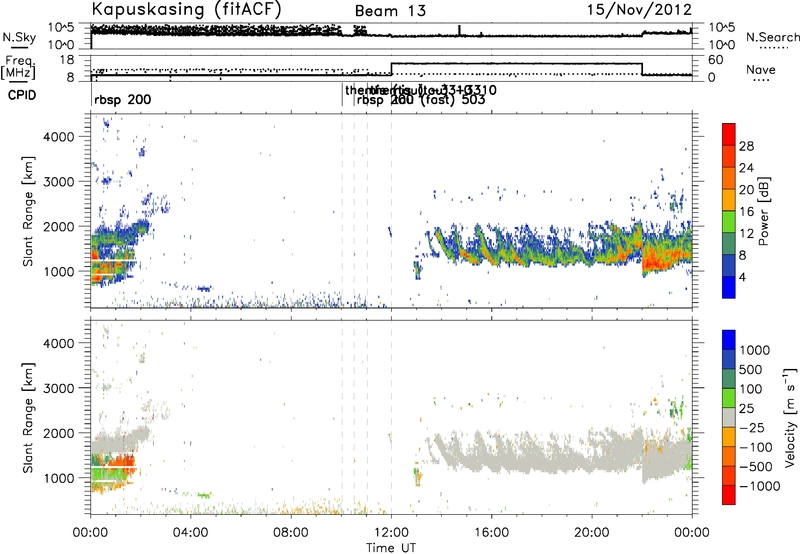Select the light green Power colorbar segment
The width and height of the screenshot is (800, 554).
(729, 222)
